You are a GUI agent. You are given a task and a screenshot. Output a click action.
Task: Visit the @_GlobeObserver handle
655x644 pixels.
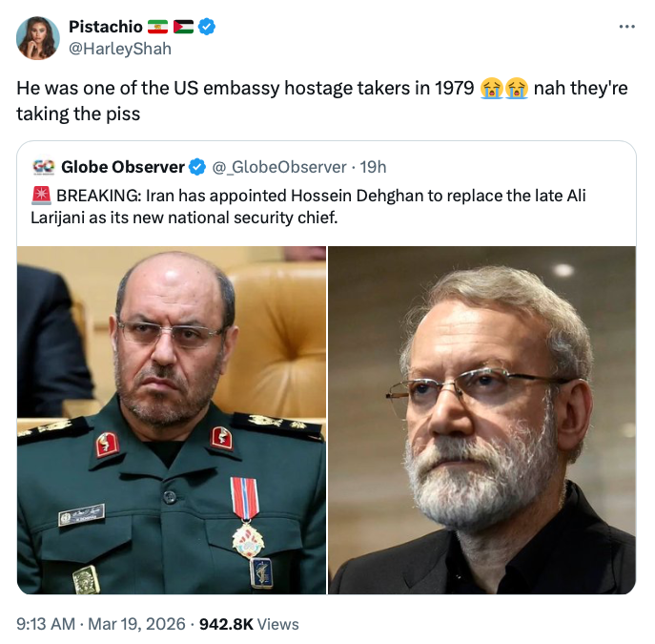click(x=279, y=167)
